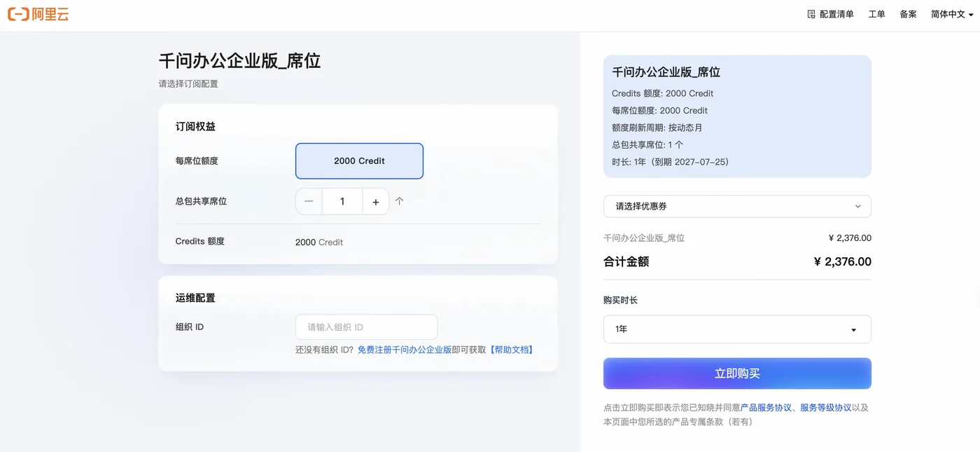Viewport: 980px width, 452px height.
Task: Open the 备案 menu item
Action: point(908,14)
